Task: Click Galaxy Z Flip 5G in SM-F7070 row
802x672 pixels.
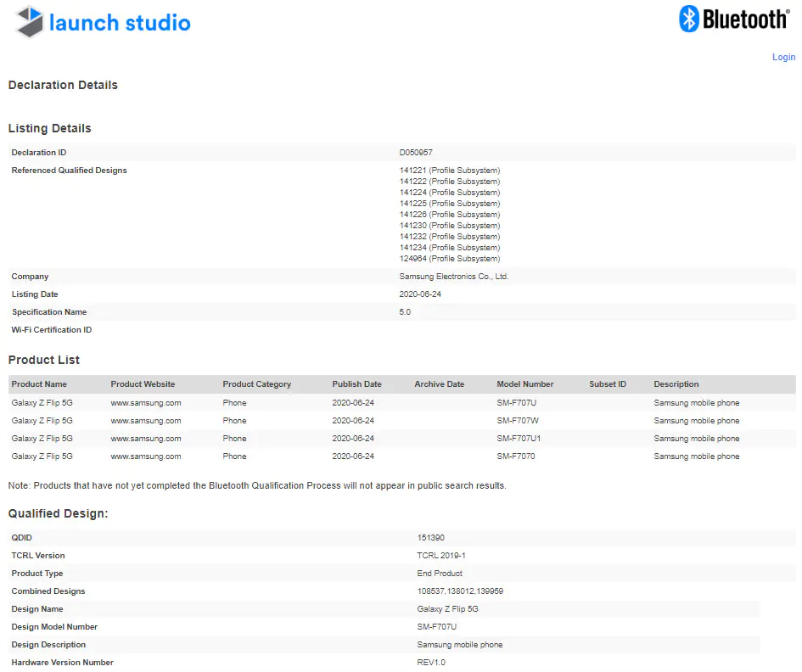Action: 42,456
